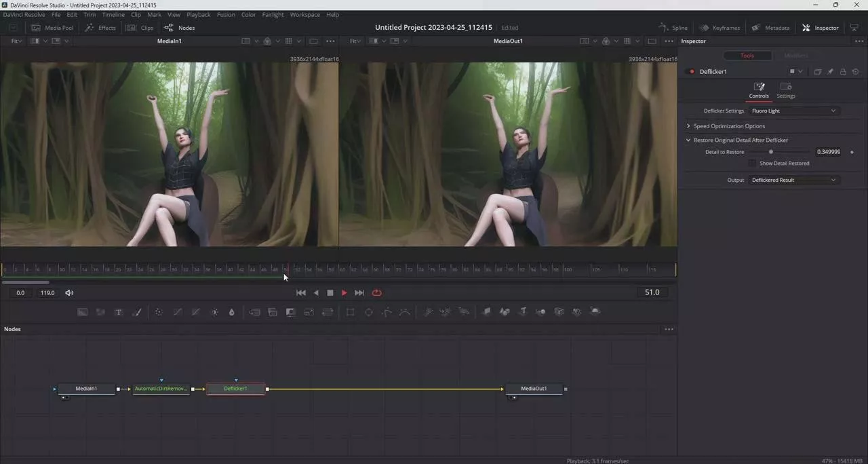Show the Keyframes panel

point(719,28)
